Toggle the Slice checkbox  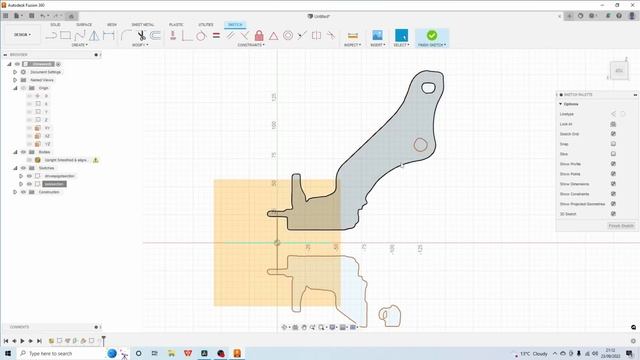[613, 154]
